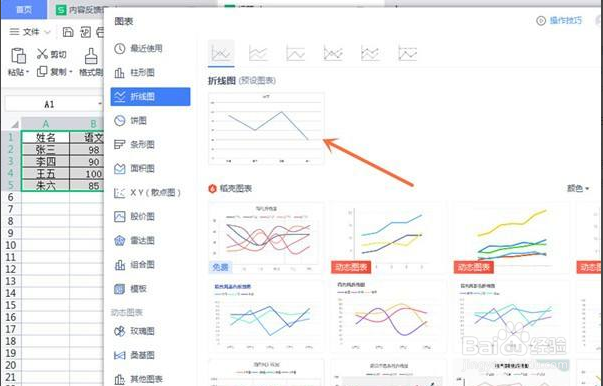Click cell containing 李四
This screenshot has height=386, width=603.
(x=45, y=161)
